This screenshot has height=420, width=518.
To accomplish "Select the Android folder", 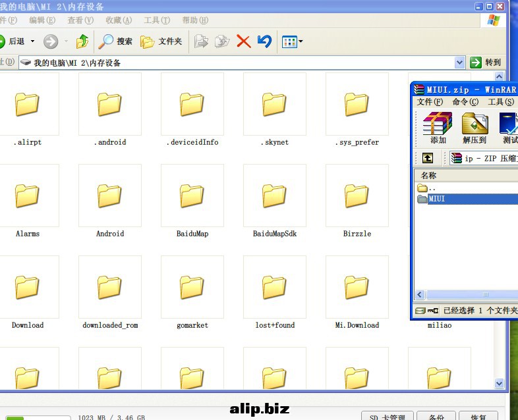I will (x=110, y=201).
